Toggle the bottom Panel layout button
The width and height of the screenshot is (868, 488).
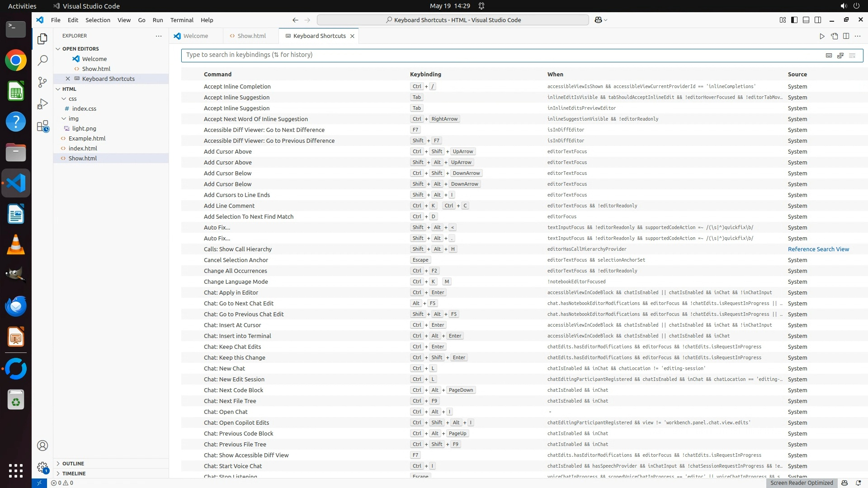[x=806, y=20]
